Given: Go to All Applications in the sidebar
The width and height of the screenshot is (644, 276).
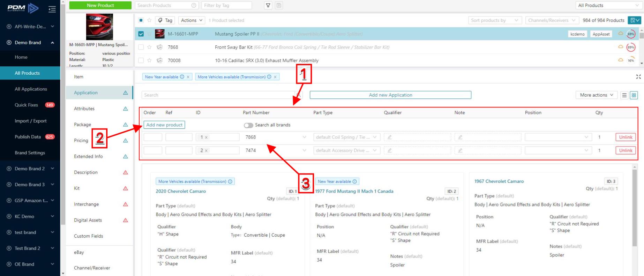Looking at the screenshot, I should tap(31, 89).
